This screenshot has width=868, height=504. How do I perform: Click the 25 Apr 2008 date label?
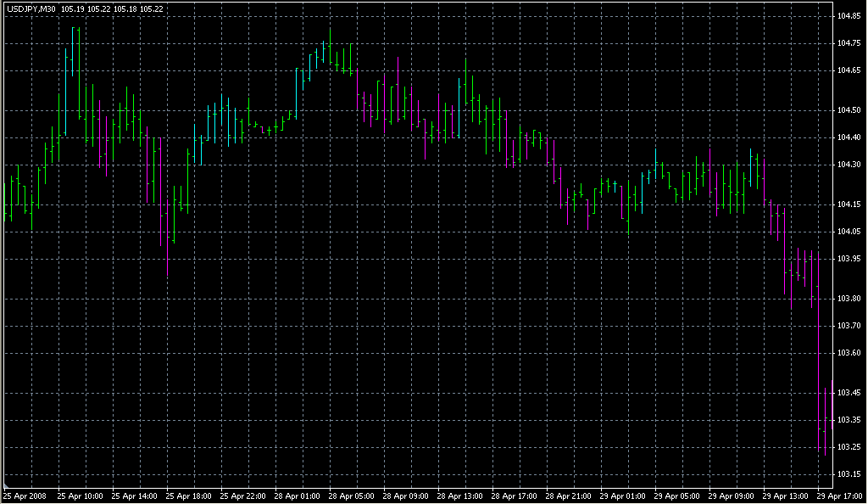25,496
